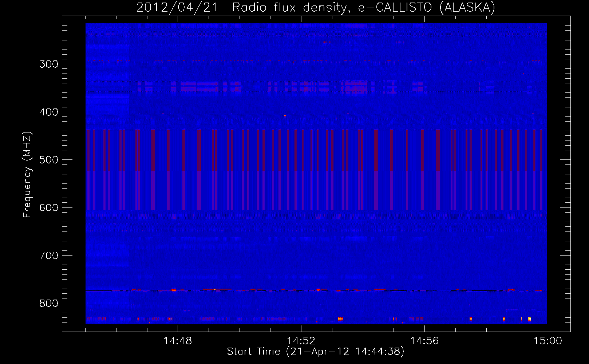Select the 14:52 time tick label

(301, 341)
